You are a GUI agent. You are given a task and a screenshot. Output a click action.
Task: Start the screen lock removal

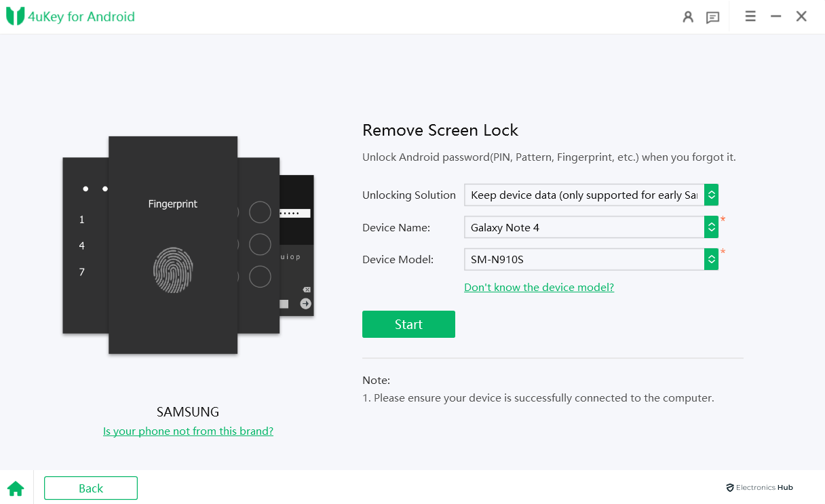coord(408,324)
